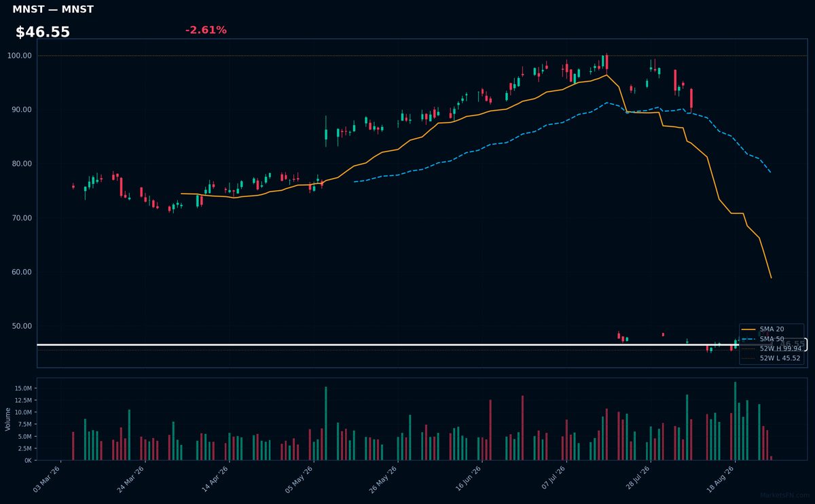This screenshot has height=504, width=815.
Task: Select the "52W H 99.94" legend entry
Action: coord(772,348)
